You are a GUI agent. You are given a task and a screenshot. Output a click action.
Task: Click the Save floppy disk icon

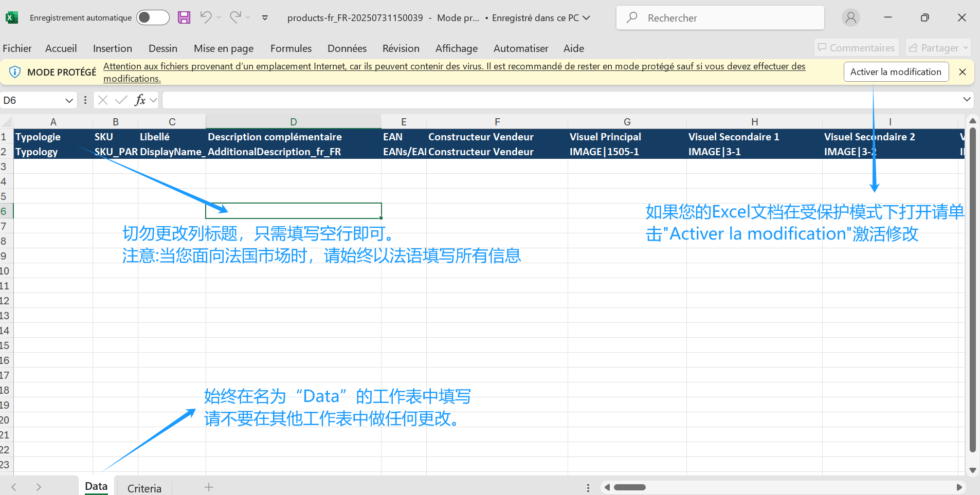(x=184, y=17)
